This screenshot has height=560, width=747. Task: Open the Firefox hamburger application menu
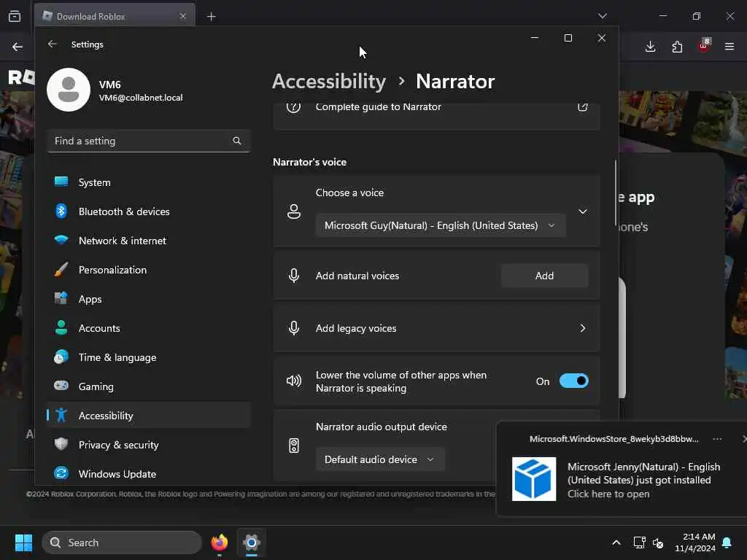tap(729, 47)
